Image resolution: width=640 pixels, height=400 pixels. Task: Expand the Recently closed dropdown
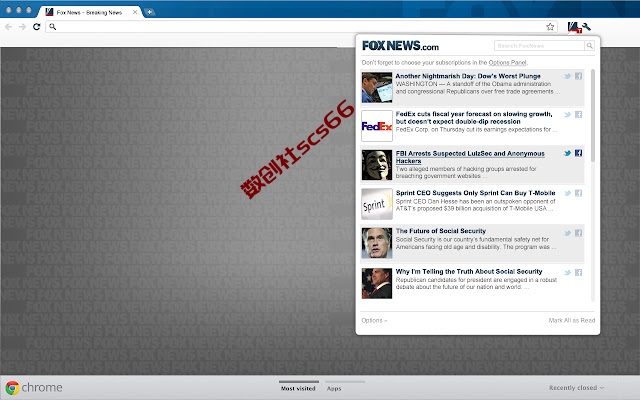[576, 388]
